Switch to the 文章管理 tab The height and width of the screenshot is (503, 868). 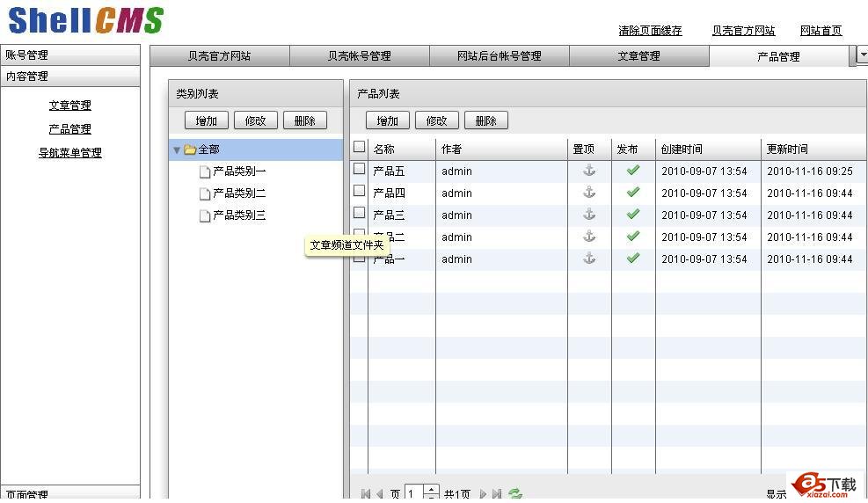(x=638, y=56)
